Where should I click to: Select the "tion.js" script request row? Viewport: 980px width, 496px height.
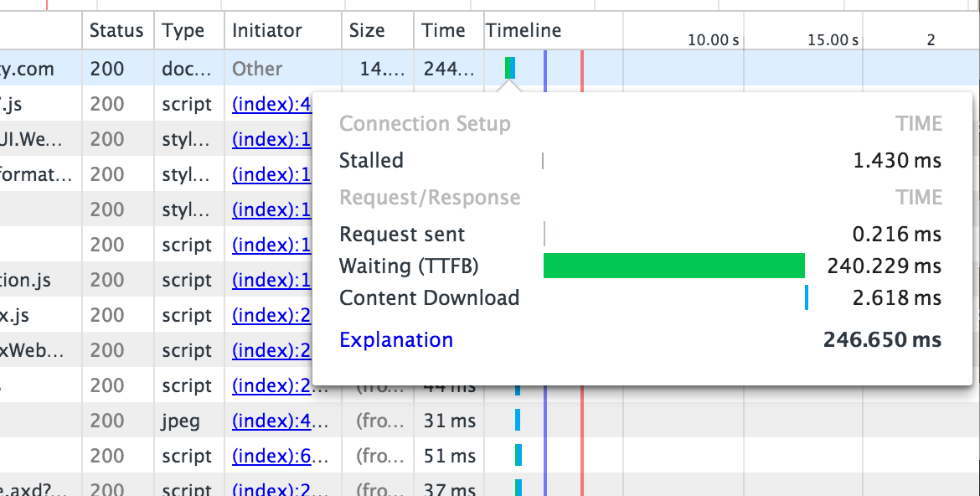click(28, 280)
